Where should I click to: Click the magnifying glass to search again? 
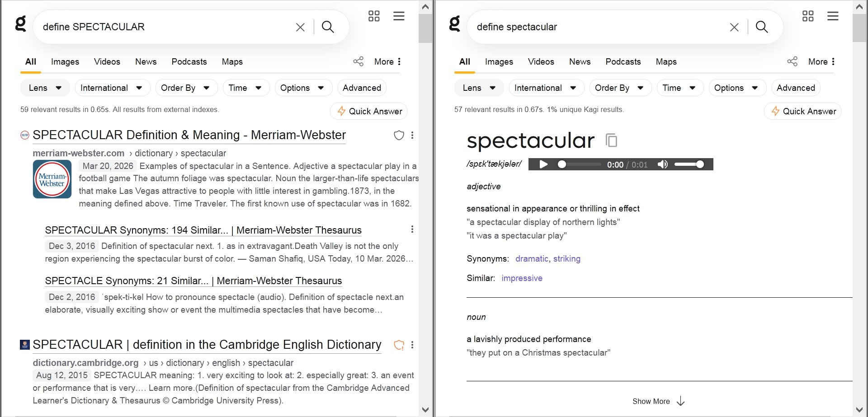pos(328,27)
